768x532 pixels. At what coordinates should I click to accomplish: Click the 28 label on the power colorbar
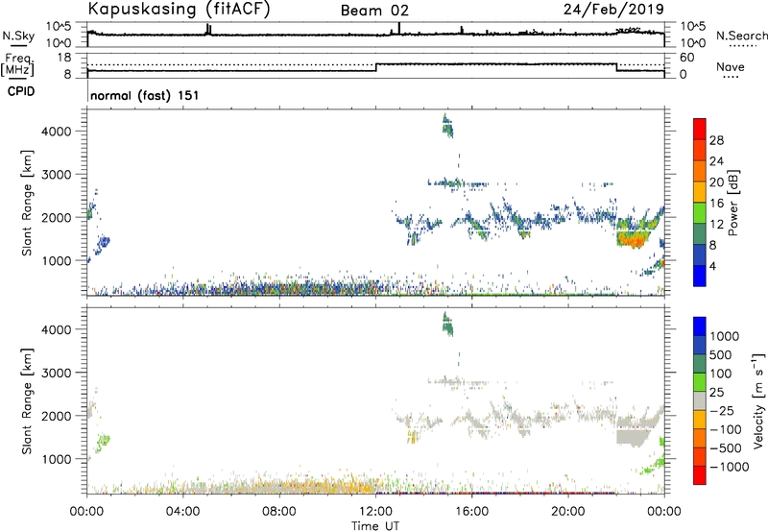(x=716, y=140)
